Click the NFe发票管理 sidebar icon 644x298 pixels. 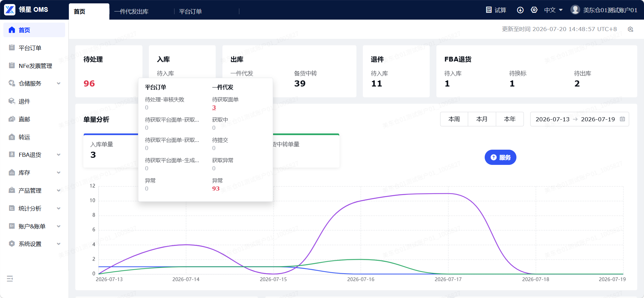pos(12,66)
